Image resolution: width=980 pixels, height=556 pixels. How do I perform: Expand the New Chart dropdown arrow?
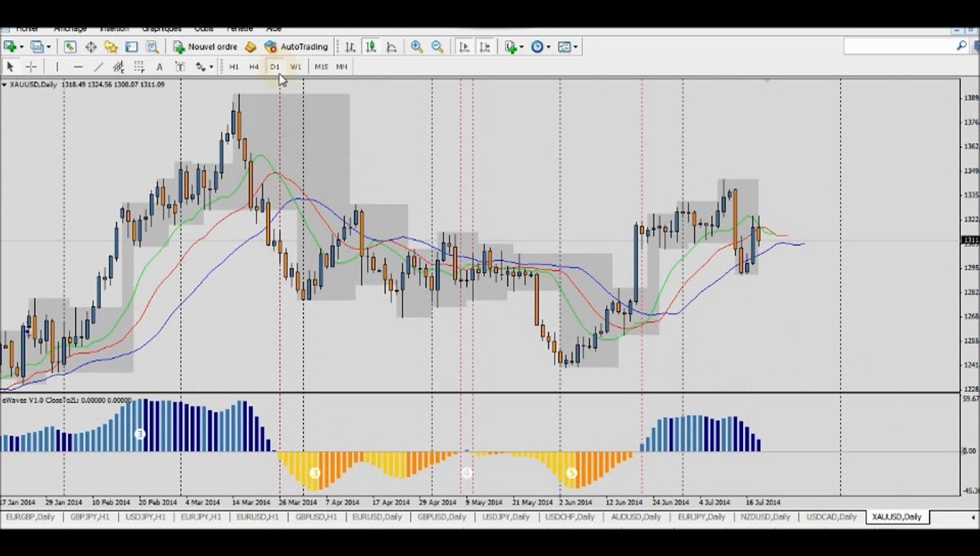point(21,47)
